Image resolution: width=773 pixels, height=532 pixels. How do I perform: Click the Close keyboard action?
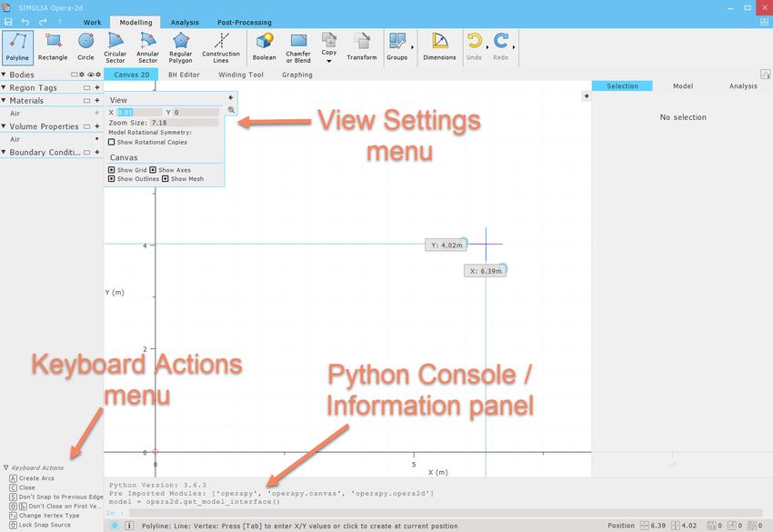22,487
